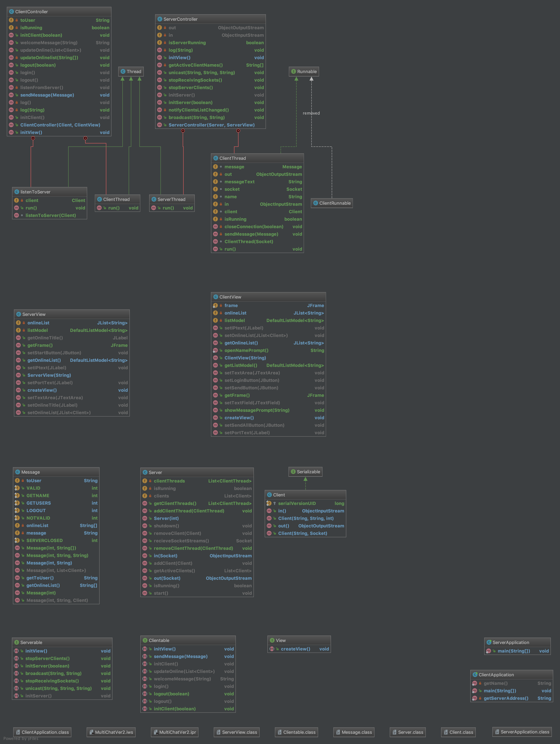Click the file icon of Message.class
This screenshot has width=560, height=744.
(x=338, y=732)
